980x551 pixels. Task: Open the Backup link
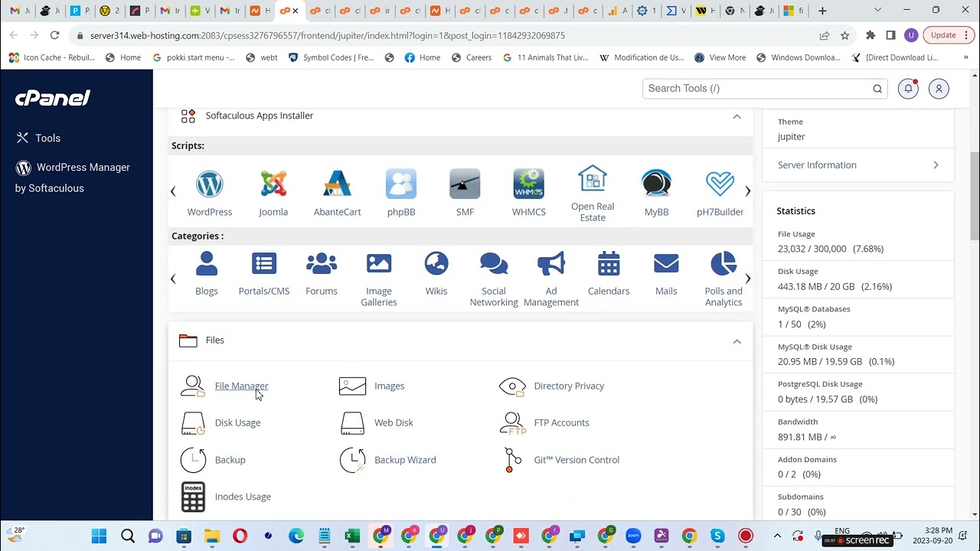coord(230,460)
